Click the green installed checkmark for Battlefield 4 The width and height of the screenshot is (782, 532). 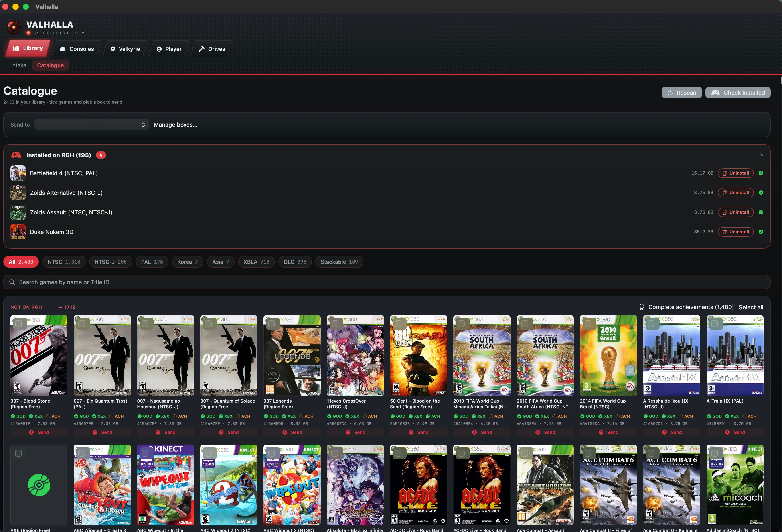pos(761,173)
